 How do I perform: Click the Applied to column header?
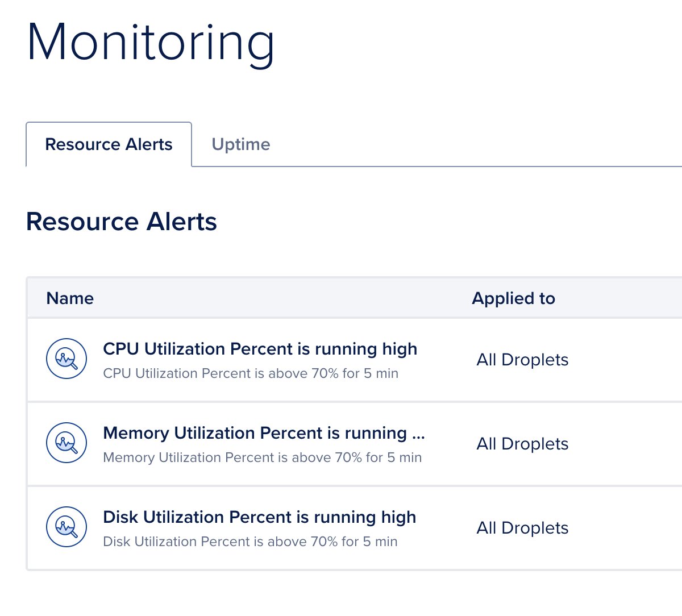coord(514,298)
